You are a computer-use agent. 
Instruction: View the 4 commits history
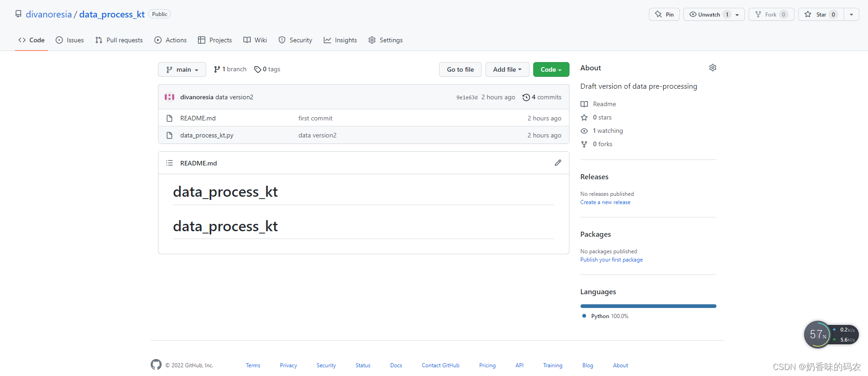coord(542,97)
